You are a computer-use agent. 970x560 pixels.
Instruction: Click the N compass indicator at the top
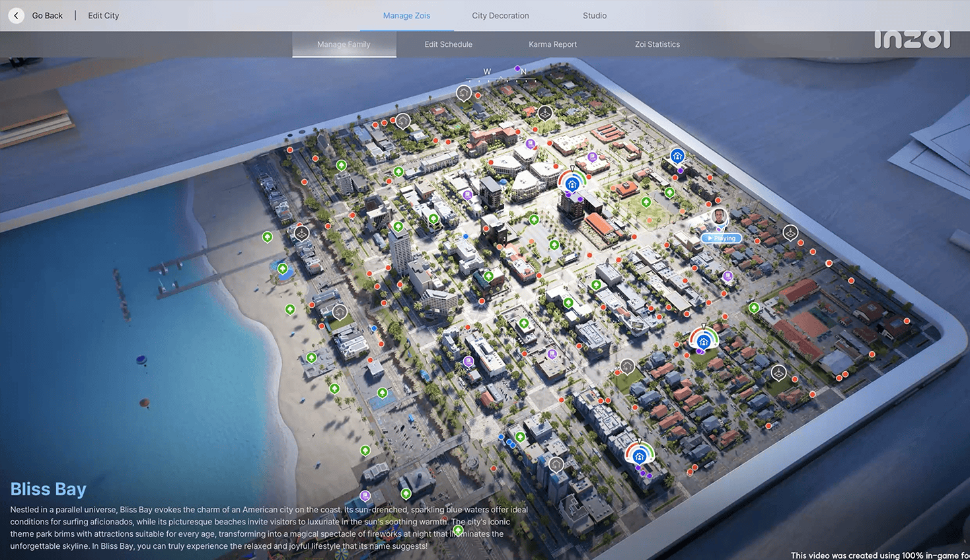523,71
